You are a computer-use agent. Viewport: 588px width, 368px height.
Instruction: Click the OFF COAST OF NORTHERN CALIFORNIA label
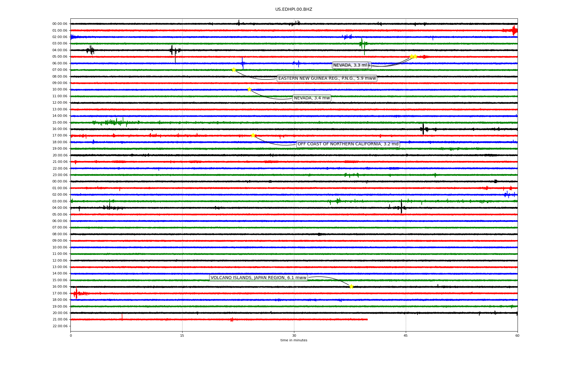click(x=348, y=144)
